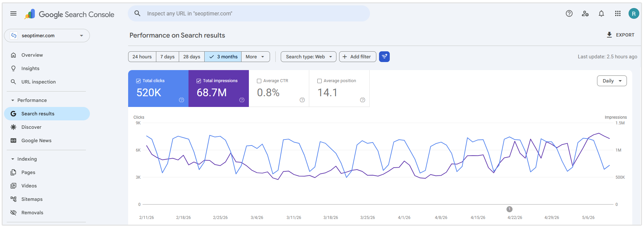The width and height of the screenshot is (644, 228).
Task: Open the account avatar R
Action: [634, 13]
